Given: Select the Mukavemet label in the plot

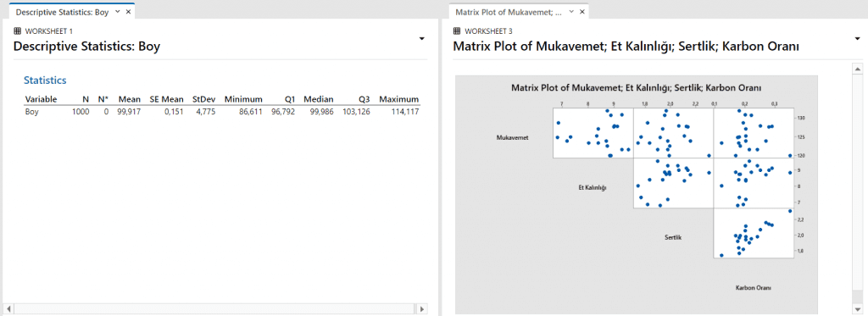Looking at the screenshot, I should (512, 138).
